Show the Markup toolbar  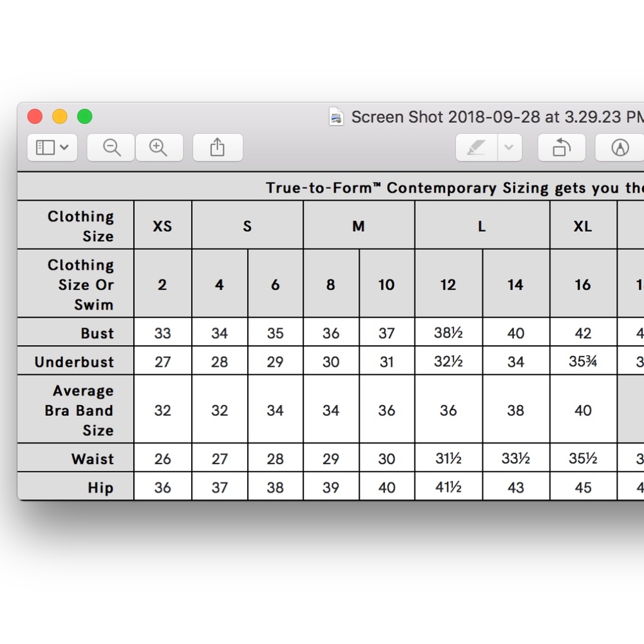(x=620, y=147)
